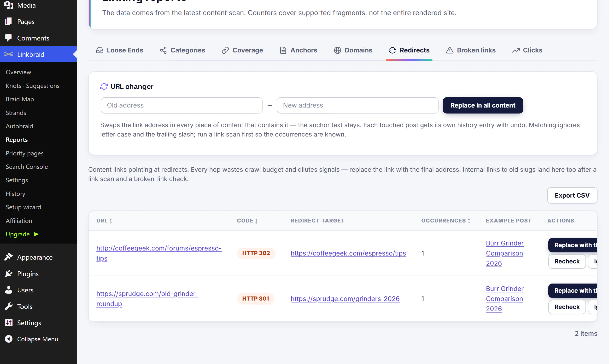
Task: Click the Upgrade arrow icon
Action: (36, 234)
